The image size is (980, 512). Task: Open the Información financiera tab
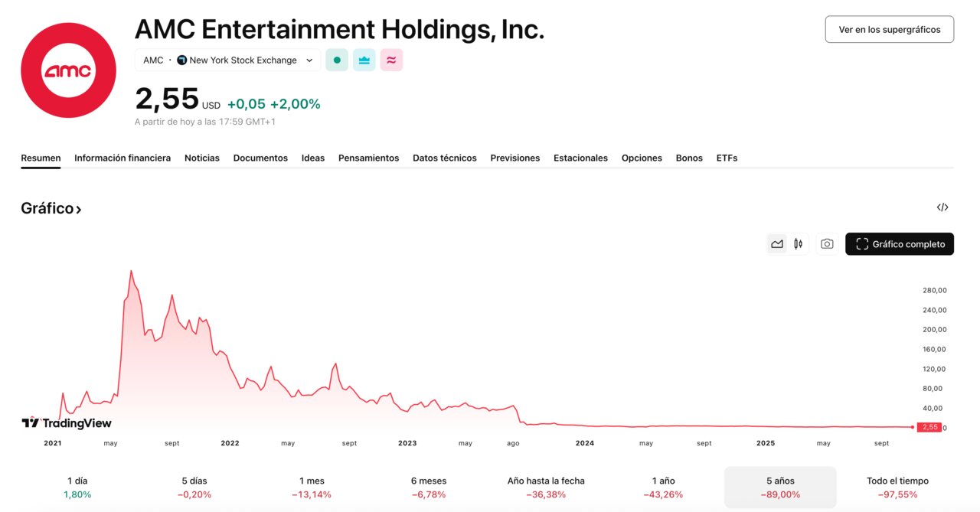click(122, 158)
